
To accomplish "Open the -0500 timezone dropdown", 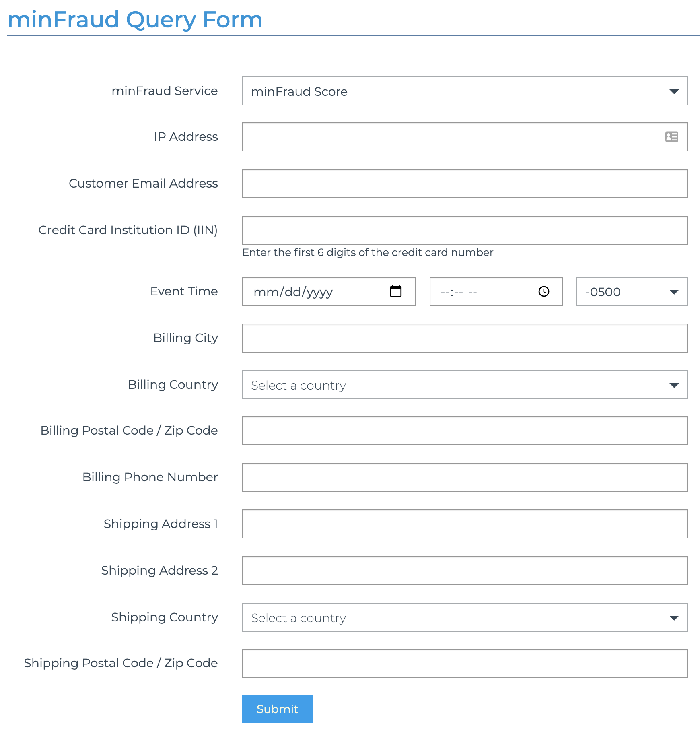I will tap(632, 292).
